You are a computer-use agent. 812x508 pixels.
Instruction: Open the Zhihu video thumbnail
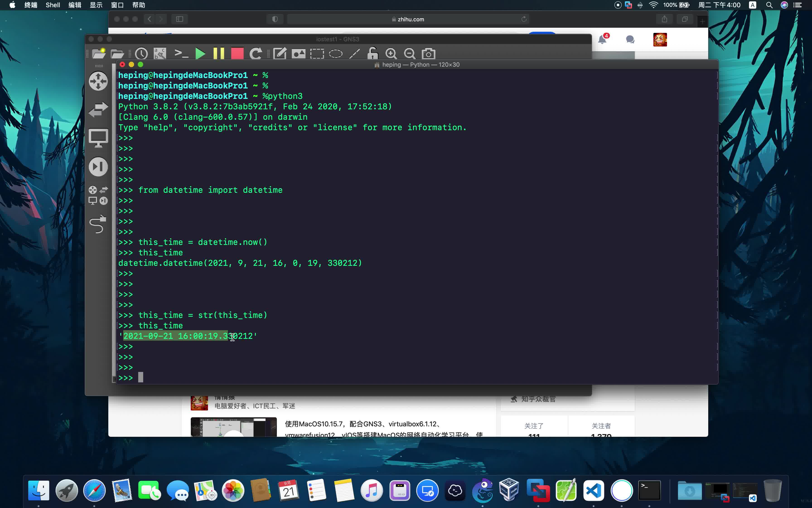pos(234,427)
